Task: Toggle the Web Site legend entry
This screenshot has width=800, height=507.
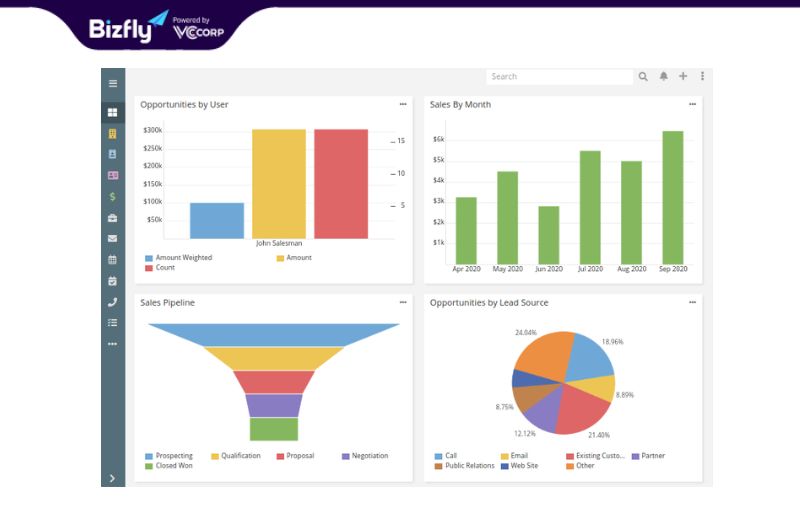Action: tap(519, 466)
